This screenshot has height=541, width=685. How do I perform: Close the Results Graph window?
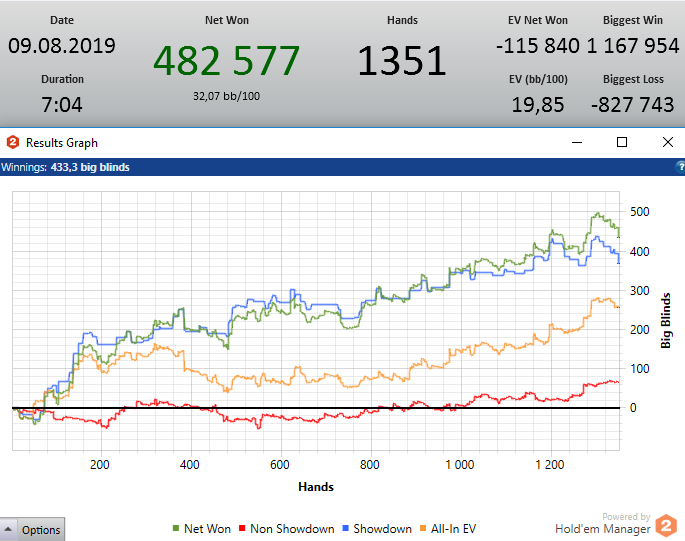point(668,142)
